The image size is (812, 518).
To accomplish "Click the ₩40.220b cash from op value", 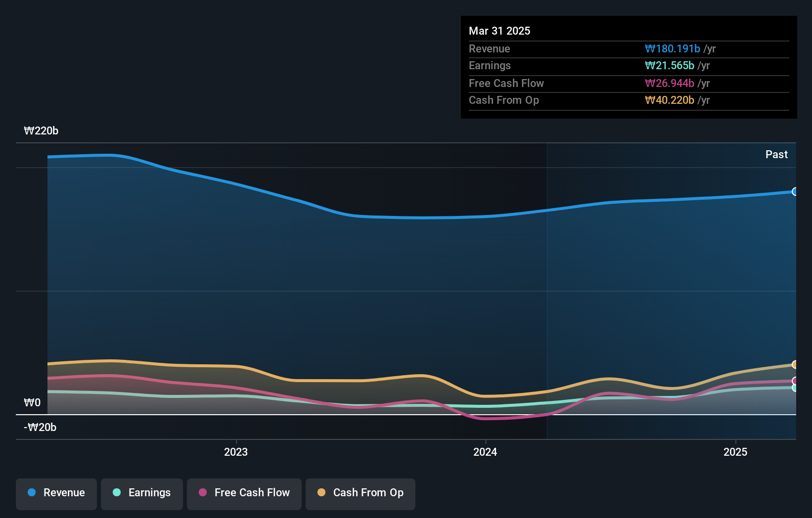I will pyautogui.click(x=670, y=100).
